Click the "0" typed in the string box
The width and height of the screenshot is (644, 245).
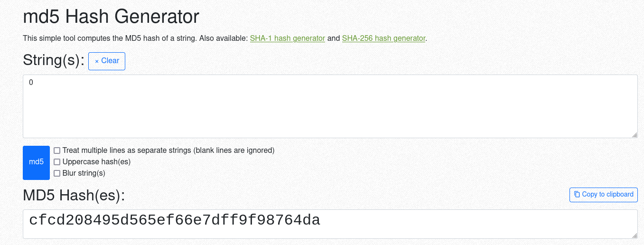31,83
